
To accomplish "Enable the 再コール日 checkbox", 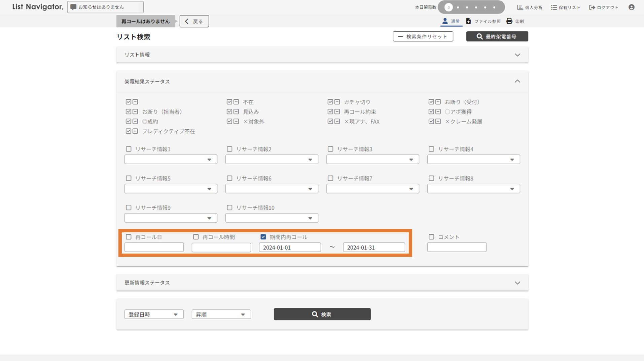I will [x=129, y=237].
